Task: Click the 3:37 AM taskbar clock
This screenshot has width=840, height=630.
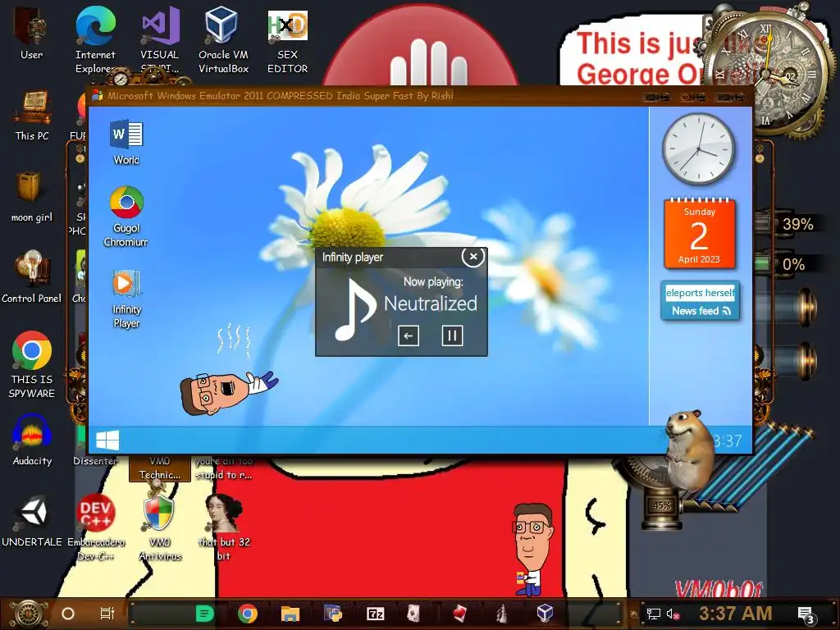Action: 735,614
